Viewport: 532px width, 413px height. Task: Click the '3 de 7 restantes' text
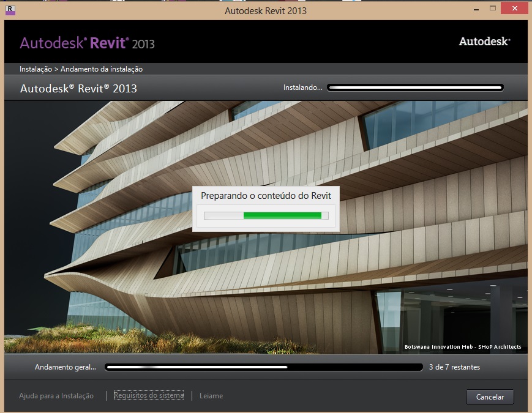point(454,367)
